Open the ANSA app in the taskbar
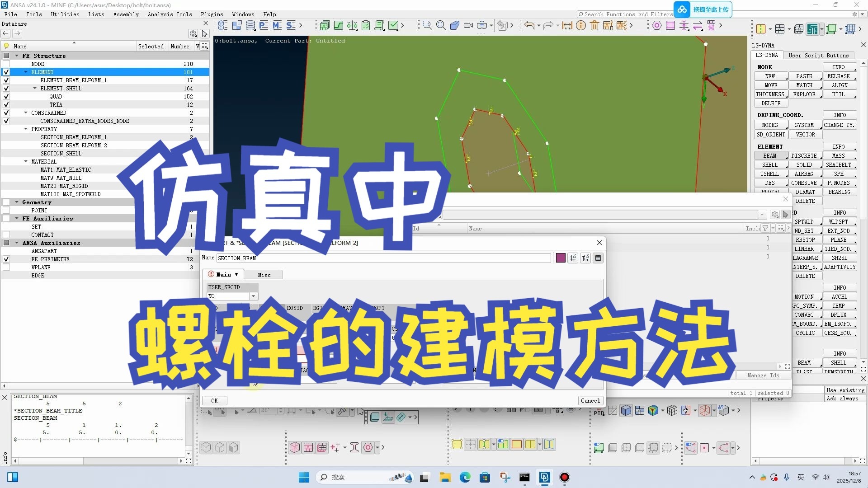The width and height of the screenshot is (868, 488). click(x=544, y=477)
